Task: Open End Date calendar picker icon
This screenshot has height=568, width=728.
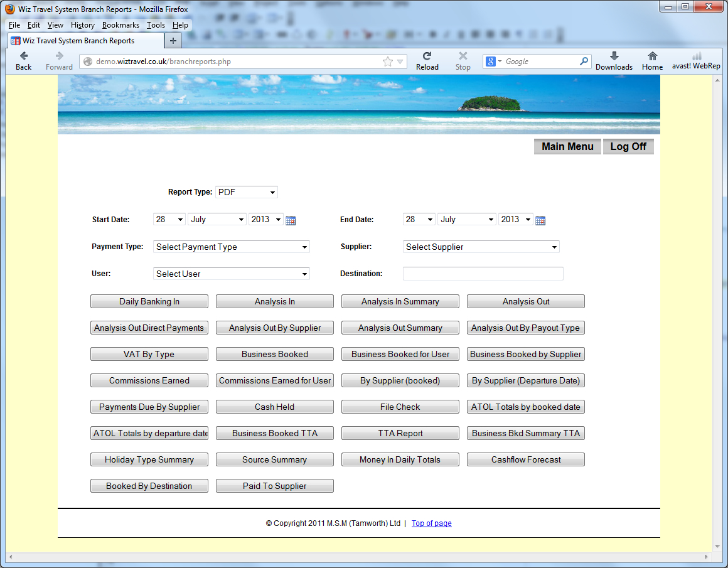Action: (540, 220)
